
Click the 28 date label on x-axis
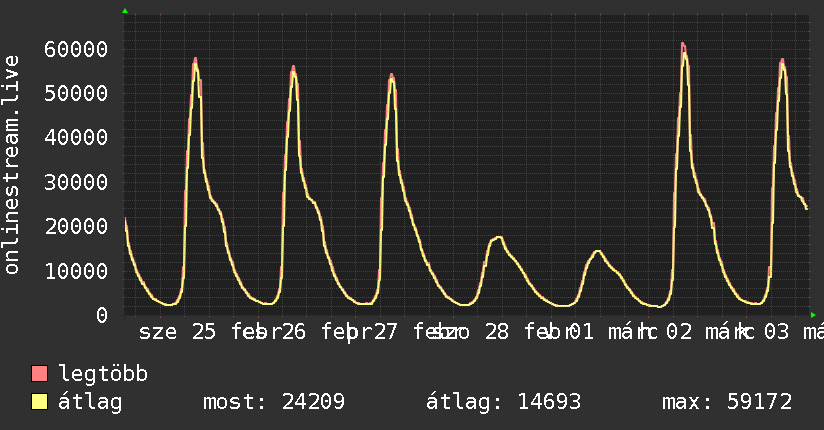(x=497, y=332)
